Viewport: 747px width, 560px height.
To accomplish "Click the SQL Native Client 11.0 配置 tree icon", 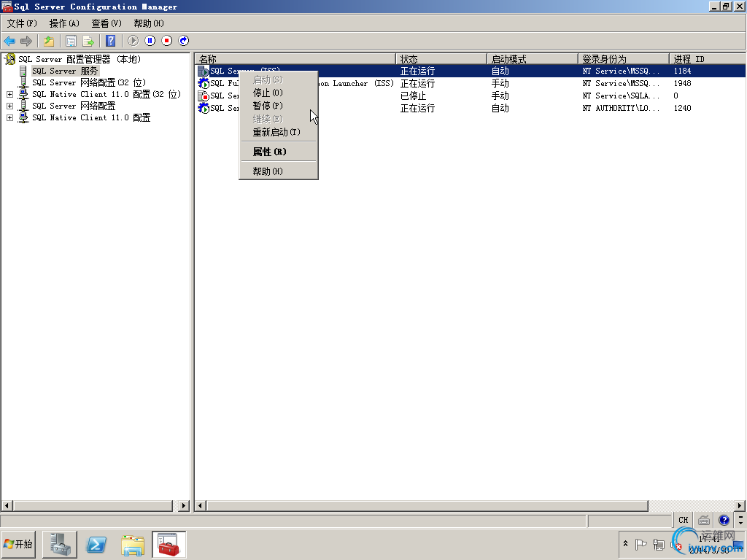I will pyautogui.click(x=23, y=117).
